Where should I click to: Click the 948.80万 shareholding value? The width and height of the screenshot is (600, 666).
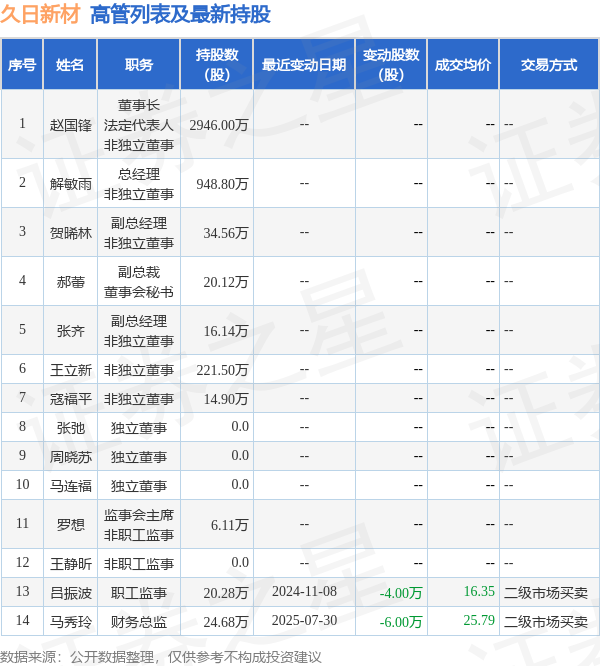pos(222,183)
